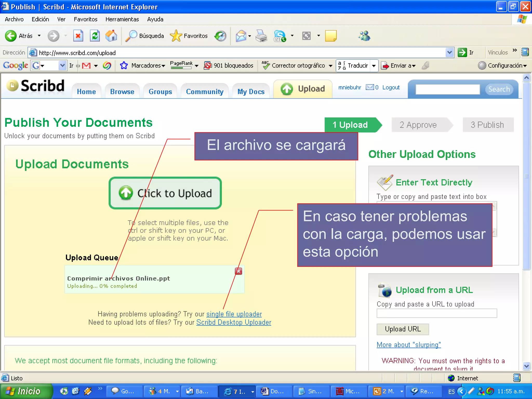Go to the Home page icon in toolbar

(x=111, y=36)
